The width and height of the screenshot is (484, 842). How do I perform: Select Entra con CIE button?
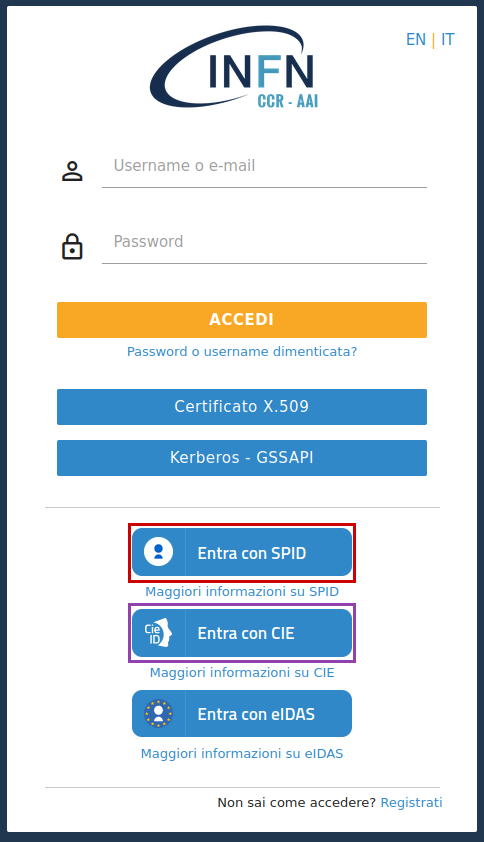[242, 633]
